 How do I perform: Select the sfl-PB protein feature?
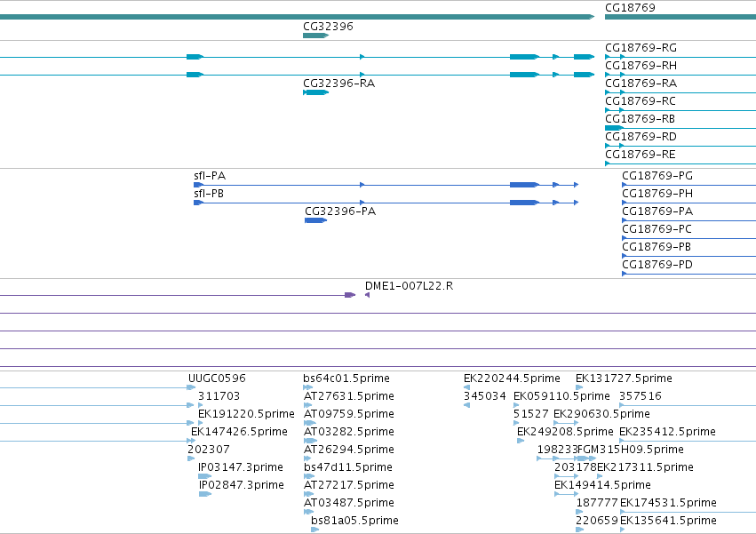386,203
